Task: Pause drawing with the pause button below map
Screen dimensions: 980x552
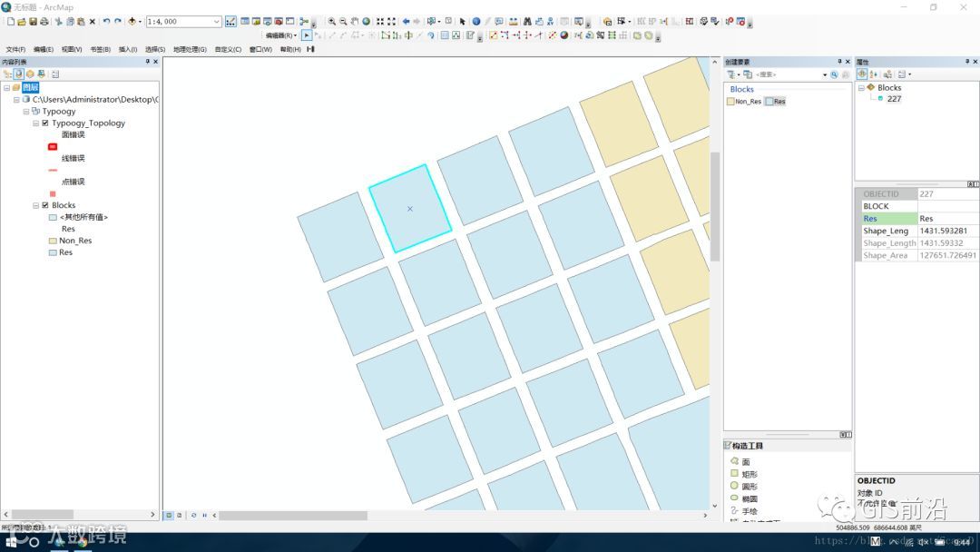Action: (x=204, y=515)
